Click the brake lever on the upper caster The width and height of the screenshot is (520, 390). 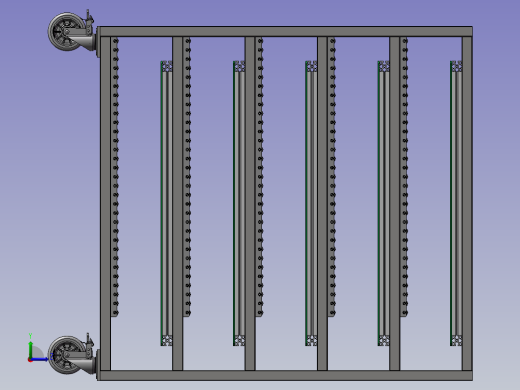pos(89,17)
